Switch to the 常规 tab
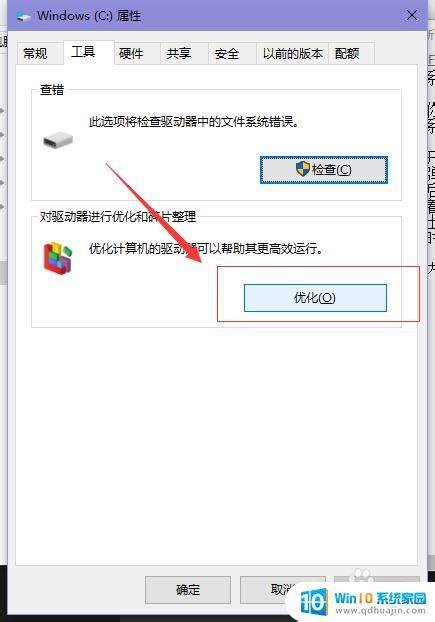Screen dimensions: 435x622 [x=35, y=53]
